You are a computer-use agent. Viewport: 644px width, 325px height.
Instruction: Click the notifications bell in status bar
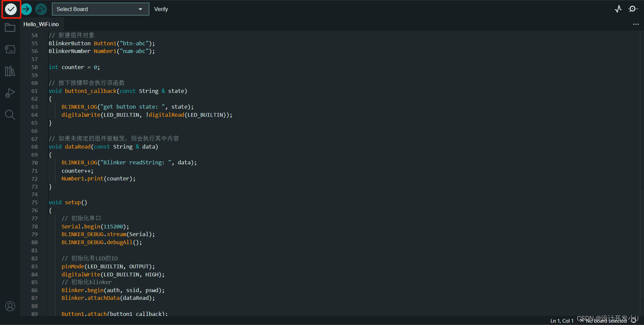pyautogui.click(x=634, y=321)
